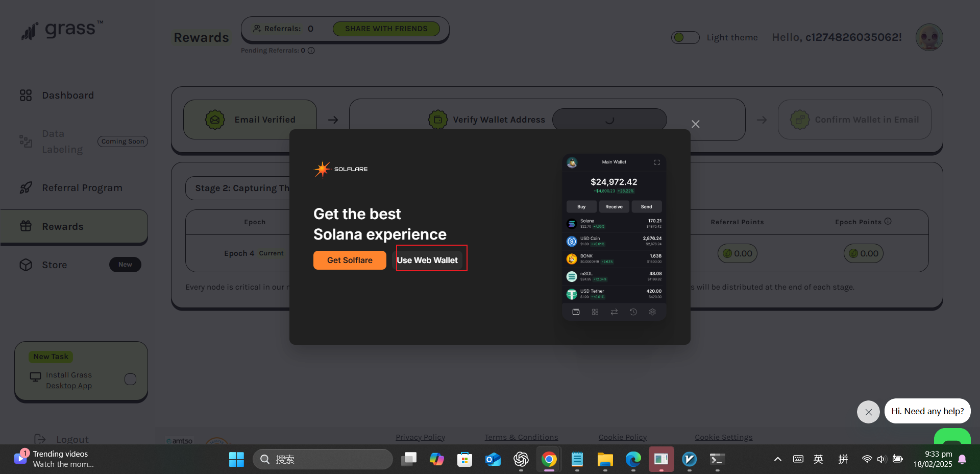Click Confirm Wallet in Email step
This screenshot has width=980, height=474.
pyautogui.click(x=854, y=120)
